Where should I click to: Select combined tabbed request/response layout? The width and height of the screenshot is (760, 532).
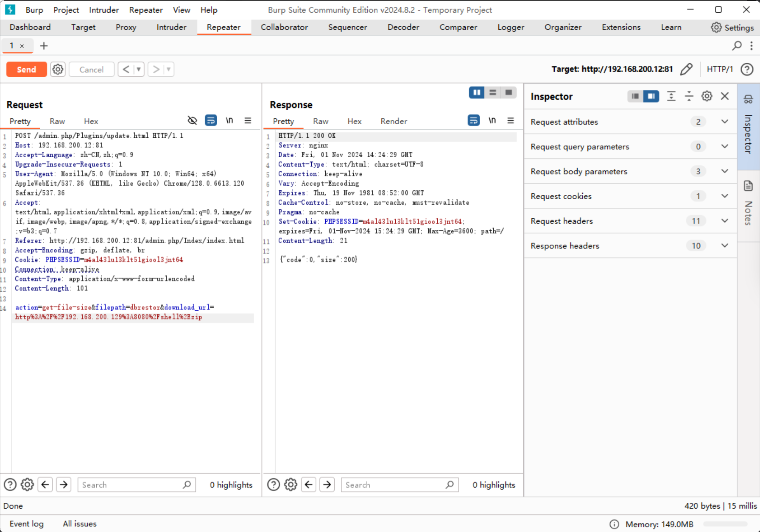tap(508, 92)
